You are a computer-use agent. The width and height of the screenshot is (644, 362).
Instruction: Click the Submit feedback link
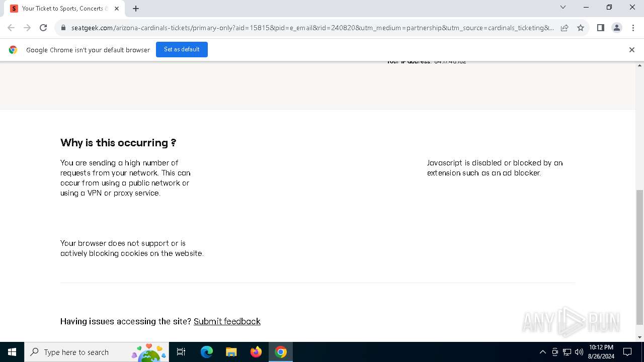click(227, 321)
